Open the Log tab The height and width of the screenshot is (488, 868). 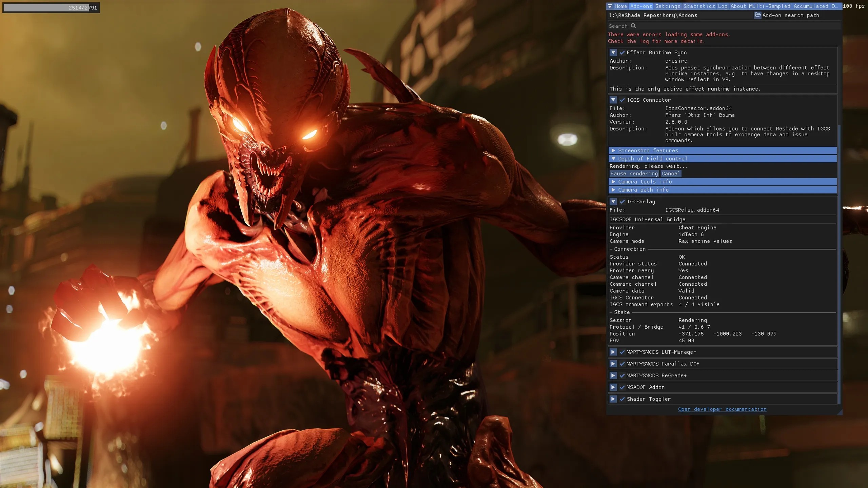(723, 6)
